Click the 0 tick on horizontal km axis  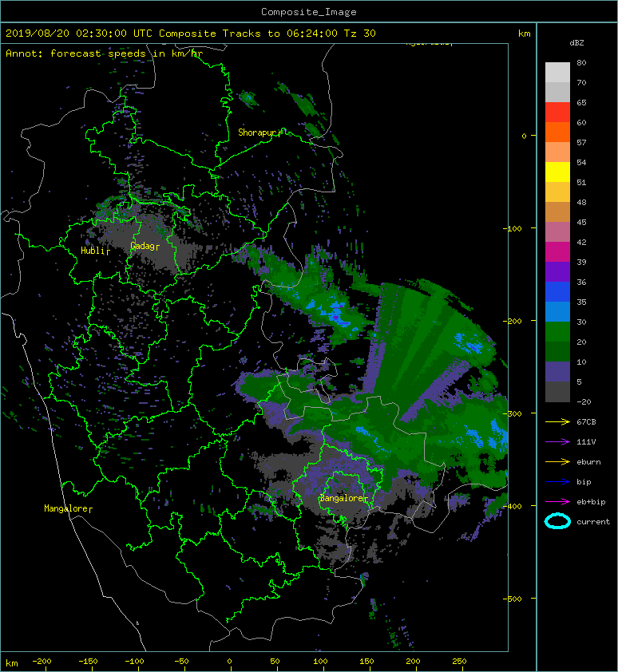229,662
